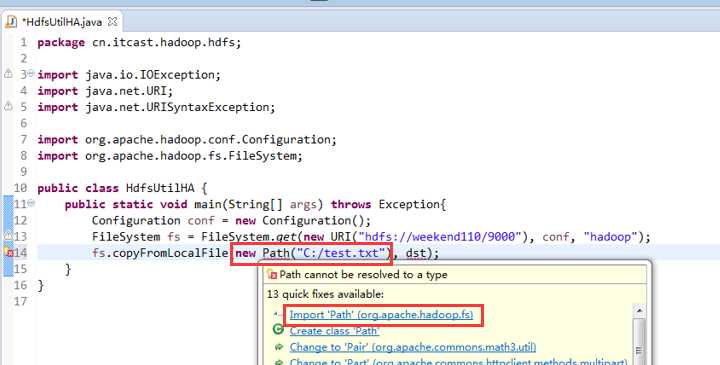The height and width of the screenshot is (365, 720).
Task: Click 'java.io.IOException' import
Action: 150,75
